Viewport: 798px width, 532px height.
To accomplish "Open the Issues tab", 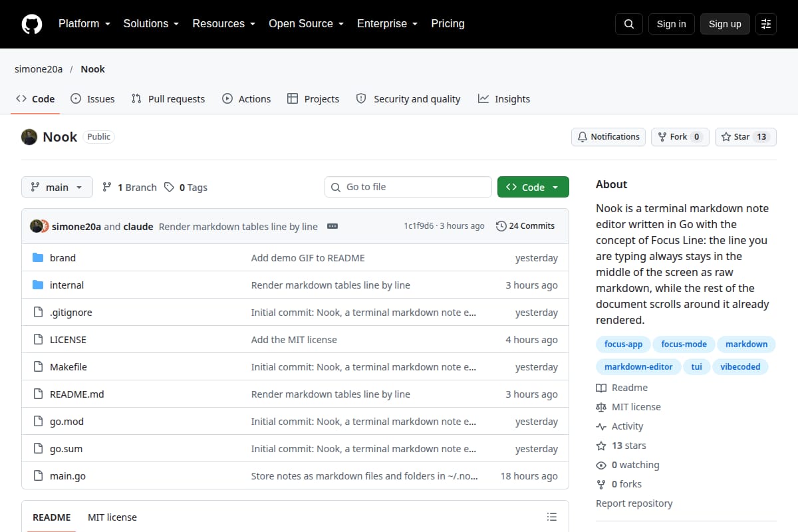I will pyautogui.click(x=92, y=99).
